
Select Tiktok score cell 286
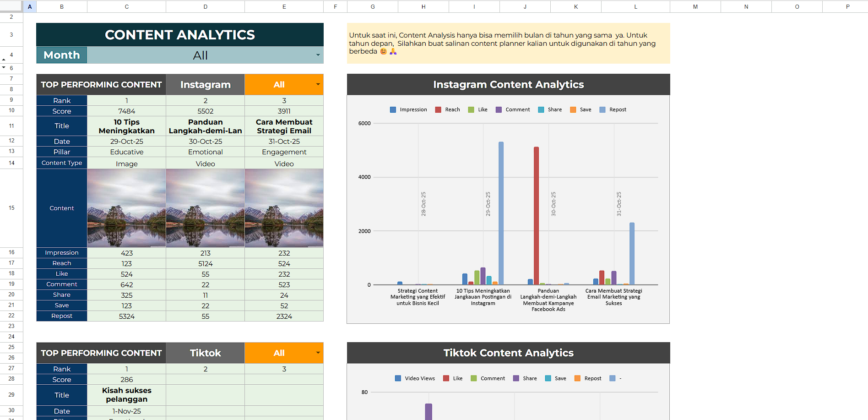pos(127,380)
